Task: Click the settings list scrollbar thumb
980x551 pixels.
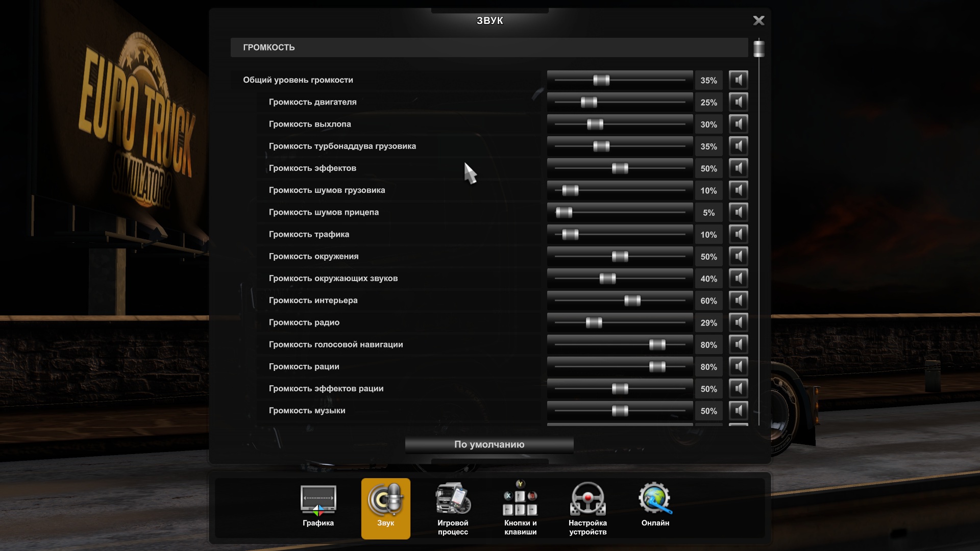Action: [x=759, y=48]
